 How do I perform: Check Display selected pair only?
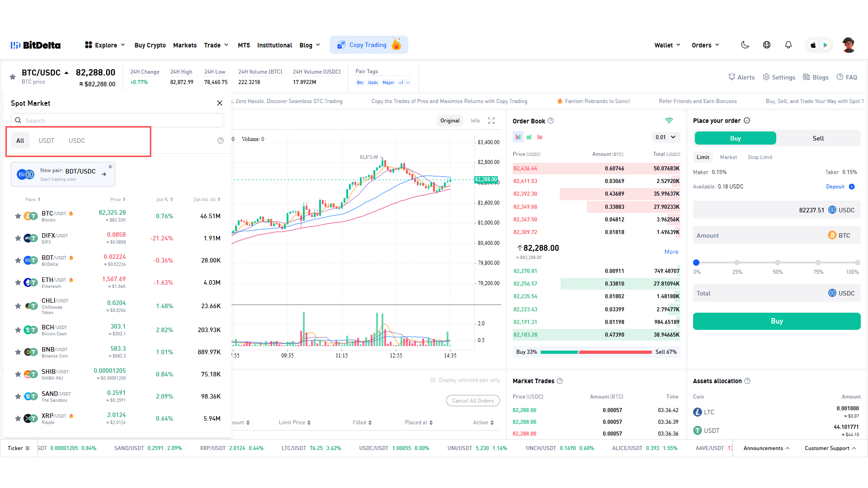click(433, 380)
